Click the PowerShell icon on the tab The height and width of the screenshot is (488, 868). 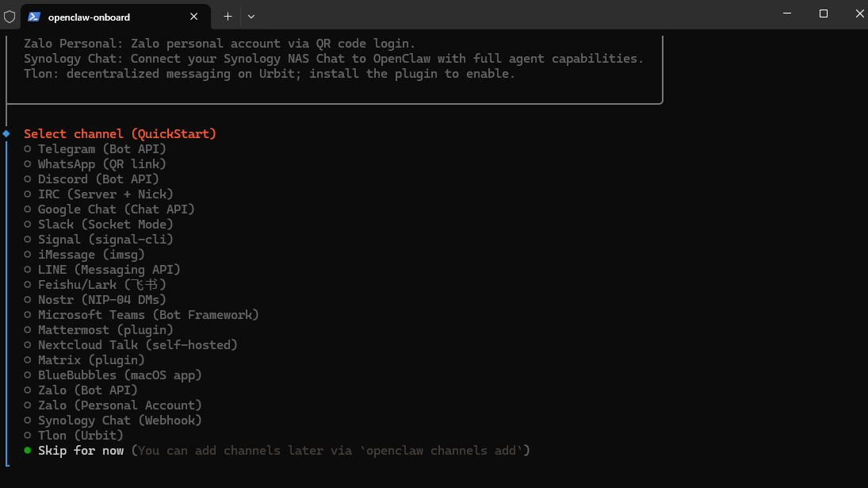(x=34, y=16)
